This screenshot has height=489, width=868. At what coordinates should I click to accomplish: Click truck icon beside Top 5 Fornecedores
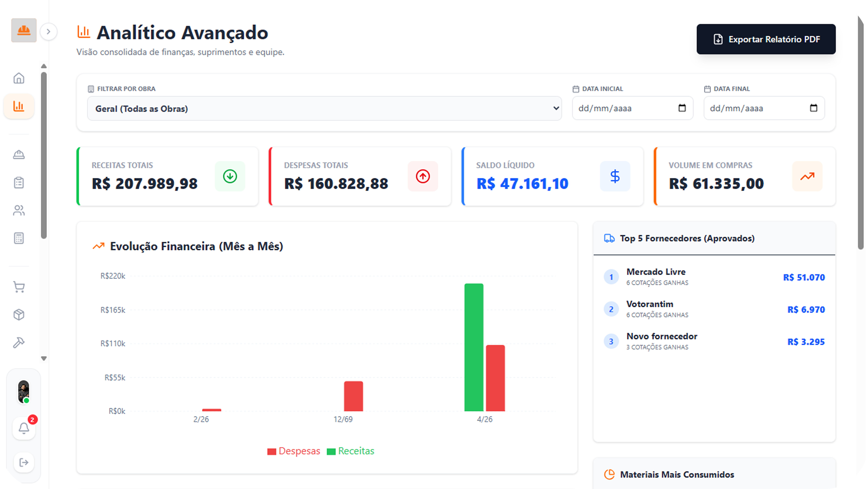click(609, 238)
